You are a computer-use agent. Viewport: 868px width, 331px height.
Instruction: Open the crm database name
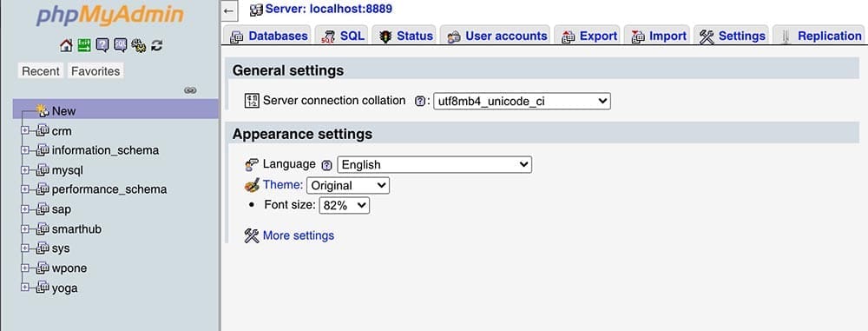[x=62, y=131]
